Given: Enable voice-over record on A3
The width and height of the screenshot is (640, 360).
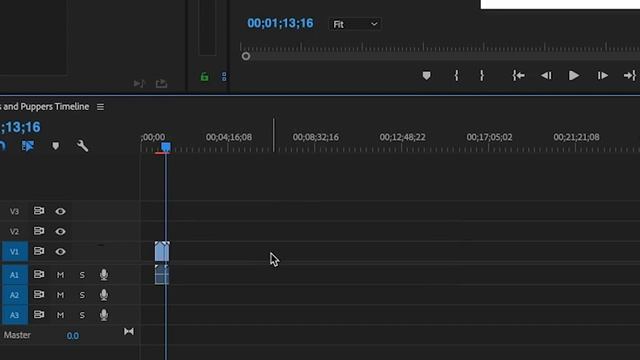Looking at the screenshot, I should coord(104,315).
